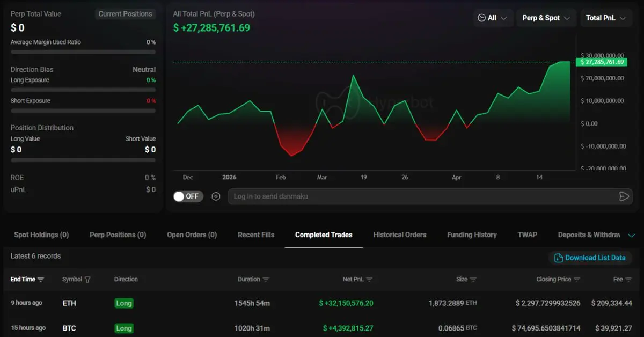Click the 1,873.2889 ETH size cell
The width and height of the screenshot is (644, 337).
[453, 303]
